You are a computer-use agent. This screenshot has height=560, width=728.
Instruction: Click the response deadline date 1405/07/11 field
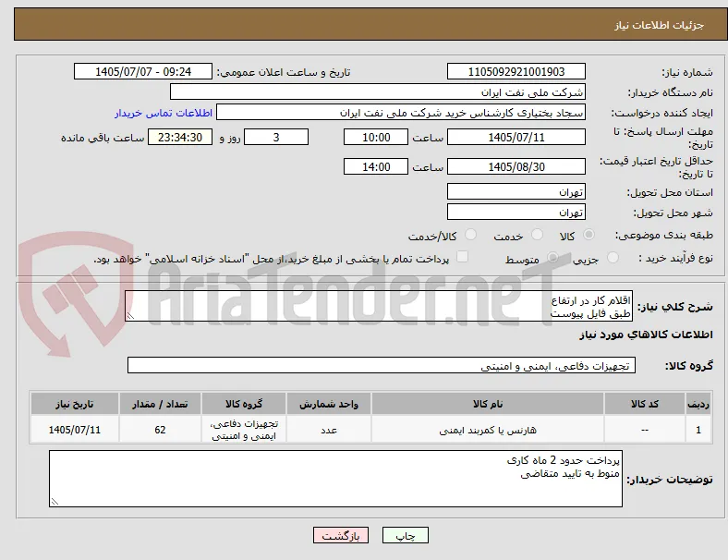click(516, 137)
